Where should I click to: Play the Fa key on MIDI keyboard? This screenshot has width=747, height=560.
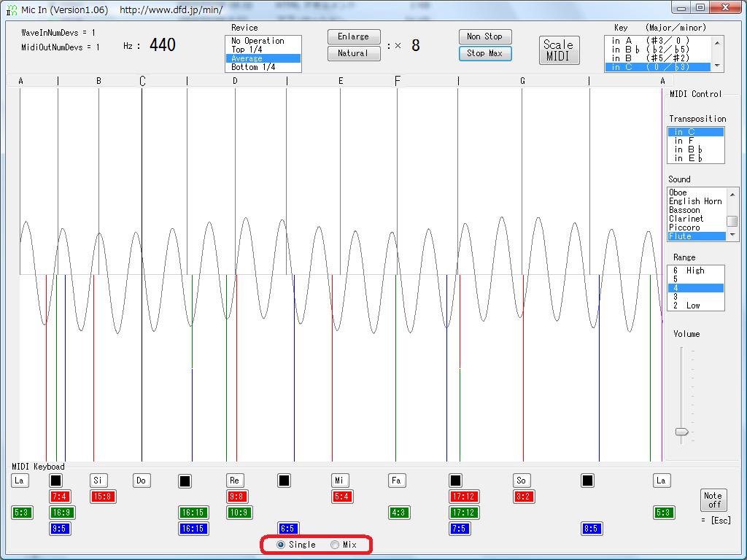pyautogui.click(x=396, y=481)
